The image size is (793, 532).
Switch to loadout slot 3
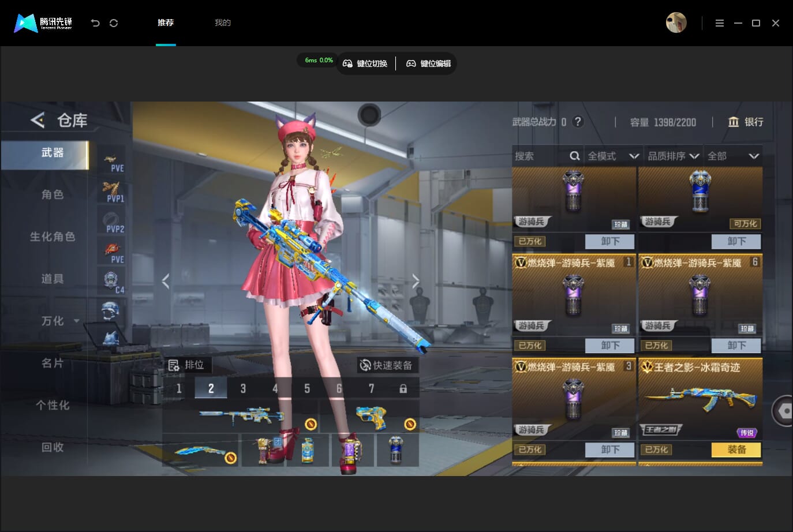click(243, 388)
